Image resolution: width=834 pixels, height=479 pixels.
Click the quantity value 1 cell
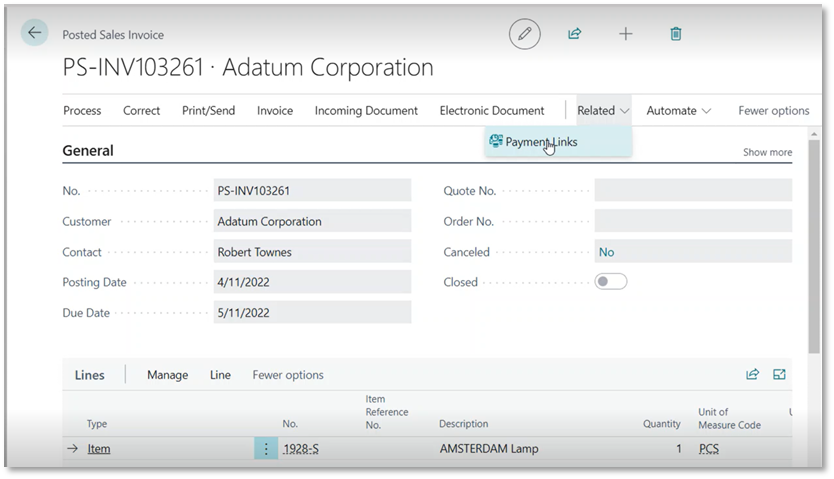679,449
